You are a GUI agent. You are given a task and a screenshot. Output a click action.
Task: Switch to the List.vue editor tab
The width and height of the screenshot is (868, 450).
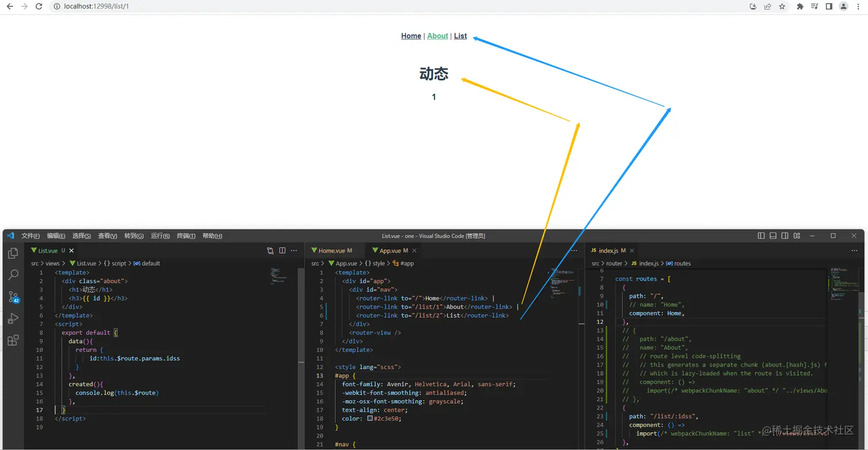tap(48, 251)
